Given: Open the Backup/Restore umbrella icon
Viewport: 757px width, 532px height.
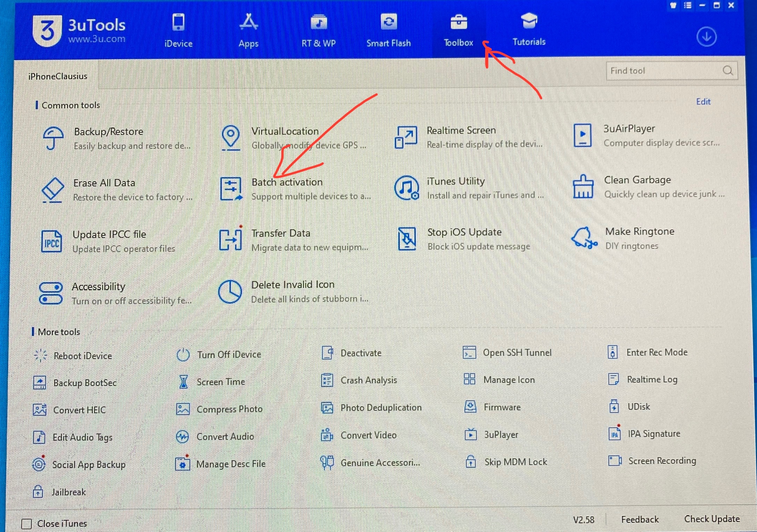Looking at the screenshot, I should [53, 138].
